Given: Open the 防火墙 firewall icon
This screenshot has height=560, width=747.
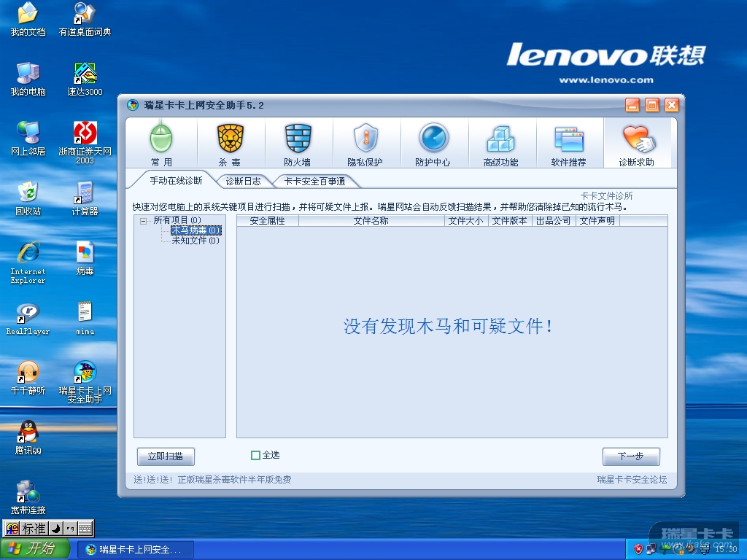Looking at the screenshot, I should click(298, 143).
